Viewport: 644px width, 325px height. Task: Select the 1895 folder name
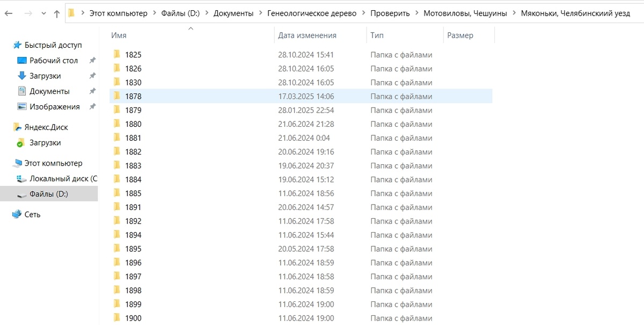133,249
